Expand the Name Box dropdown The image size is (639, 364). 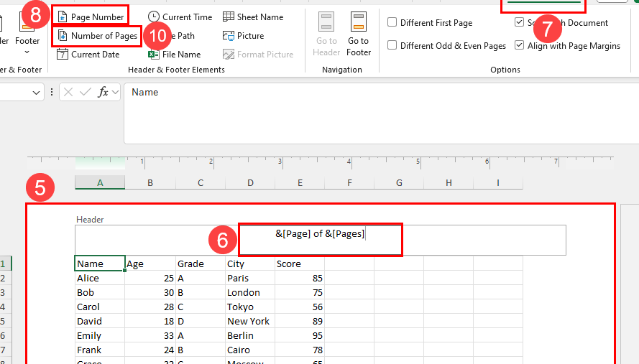pos(36,93)
